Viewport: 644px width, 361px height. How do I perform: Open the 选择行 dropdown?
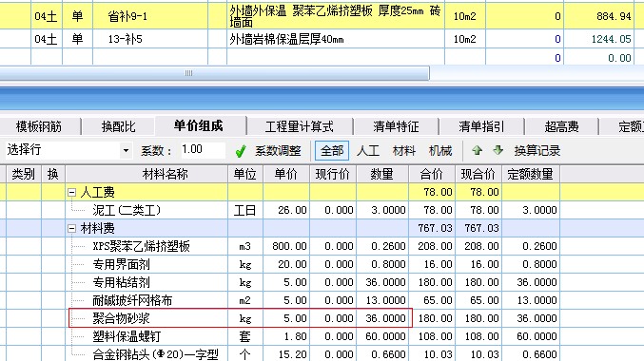click(x=126, y=150)
